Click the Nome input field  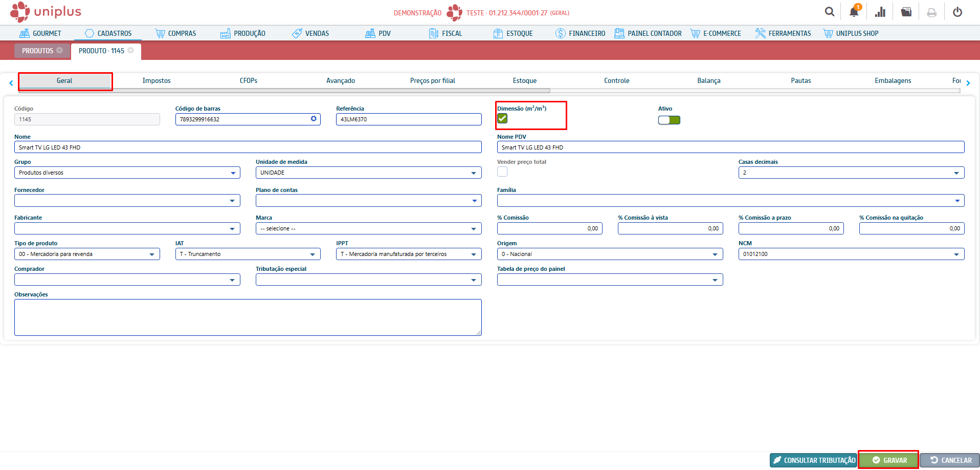(248, 147)
